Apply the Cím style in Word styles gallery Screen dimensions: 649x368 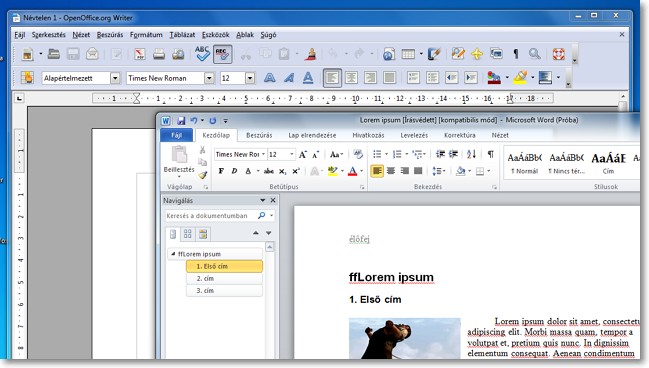(608, 164)
